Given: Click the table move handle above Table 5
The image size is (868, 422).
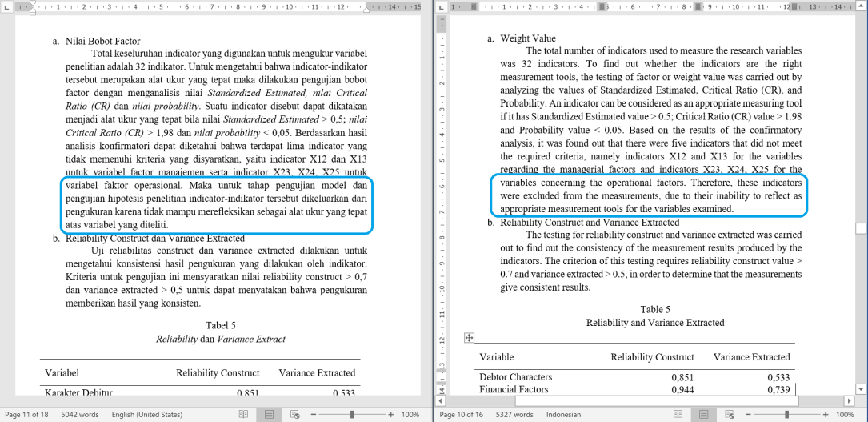Looking at the screenshot, I should tap(468, 337).
